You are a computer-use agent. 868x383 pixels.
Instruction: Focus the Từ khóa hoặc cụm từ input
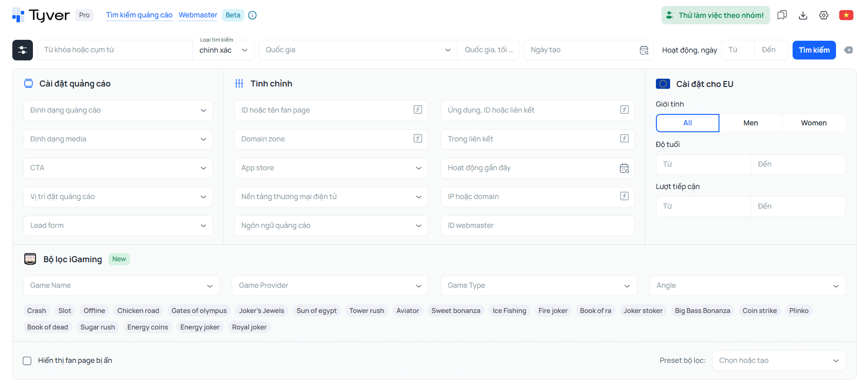coord(115,50)
